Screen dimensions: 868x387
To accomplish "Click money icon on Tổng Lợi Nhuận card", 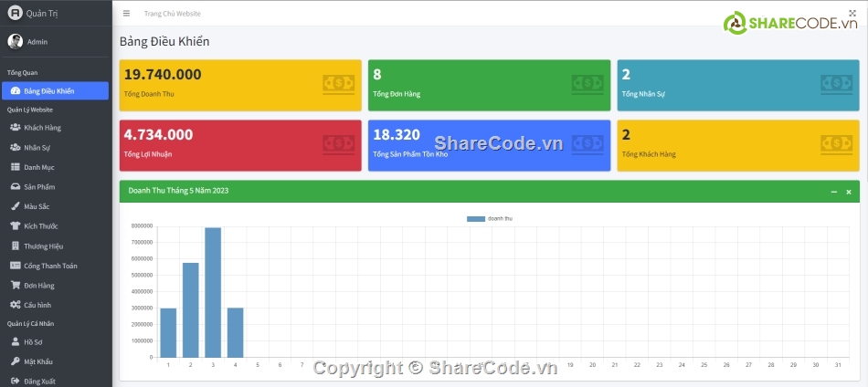I will (x=338, y=145).
